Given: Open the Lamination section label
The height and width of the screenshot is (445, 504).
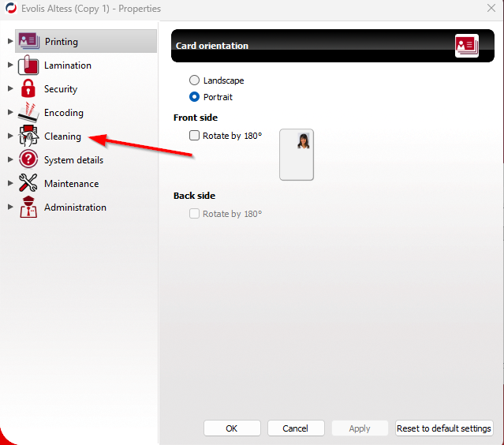Looking at the screenshot, I should 68,65.
